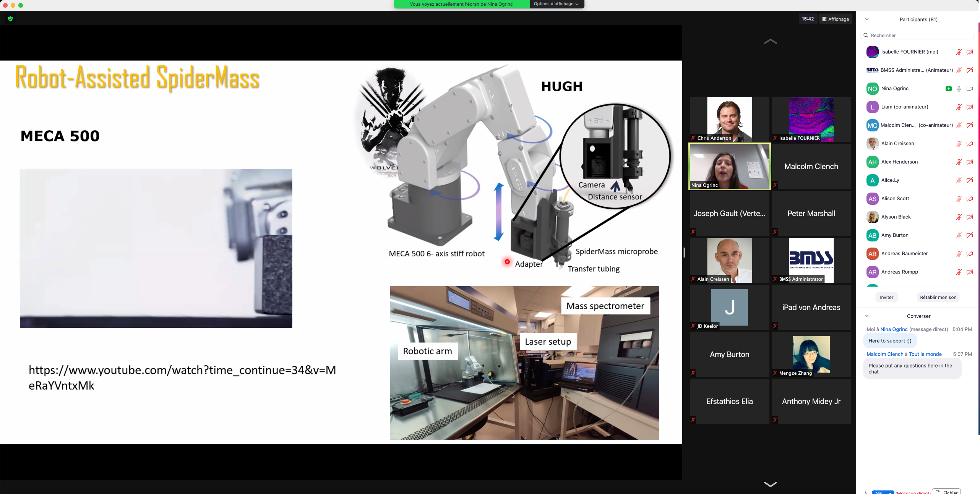Select Nina Ogrinc avatar in participants list

[872, 89]
